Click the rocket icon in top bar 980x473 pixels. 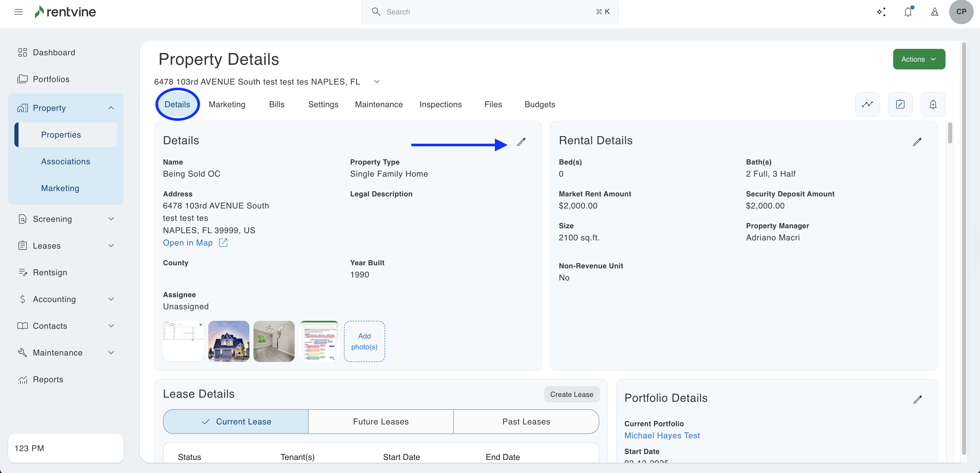point(934,12)
